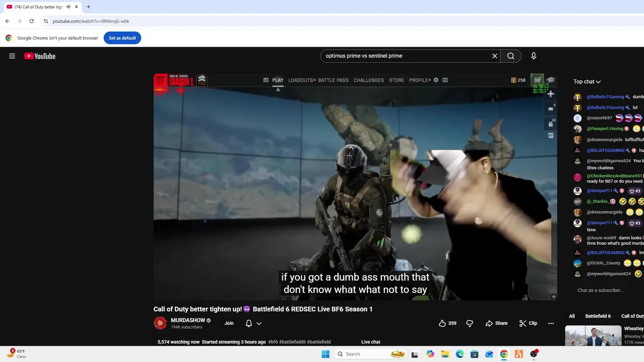Start voice search with the microphone

[533, 56]
